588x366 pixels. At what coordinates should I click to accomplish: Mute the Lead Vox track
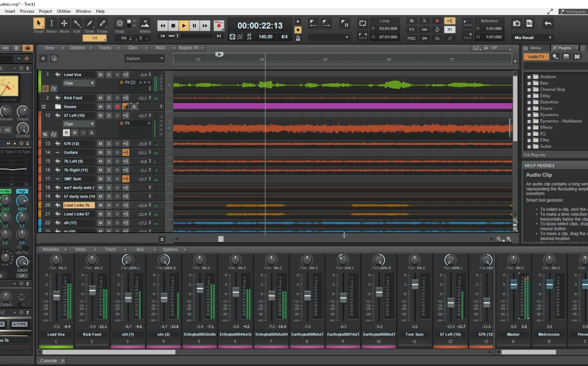(100, 75)
